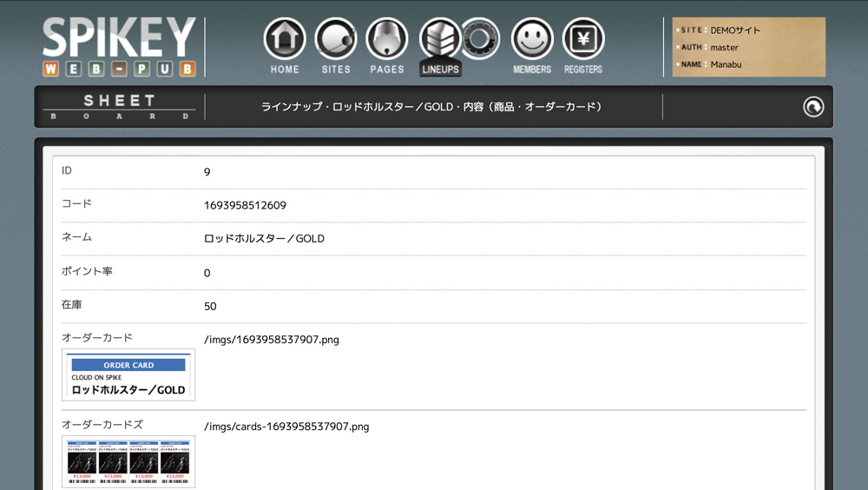Select the LINEUPS stacked layers icon
Screen dimensions: 868x490
click(x=439, y=39)
